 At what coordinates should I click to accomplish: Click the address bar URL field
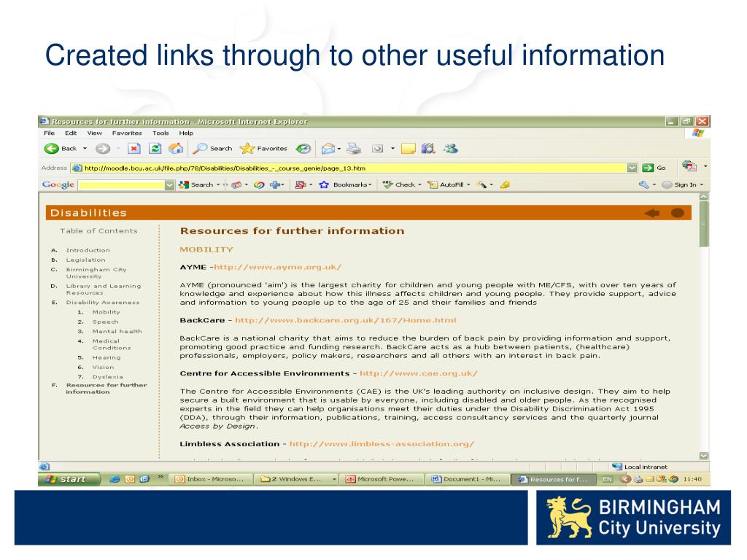[355, 168]
